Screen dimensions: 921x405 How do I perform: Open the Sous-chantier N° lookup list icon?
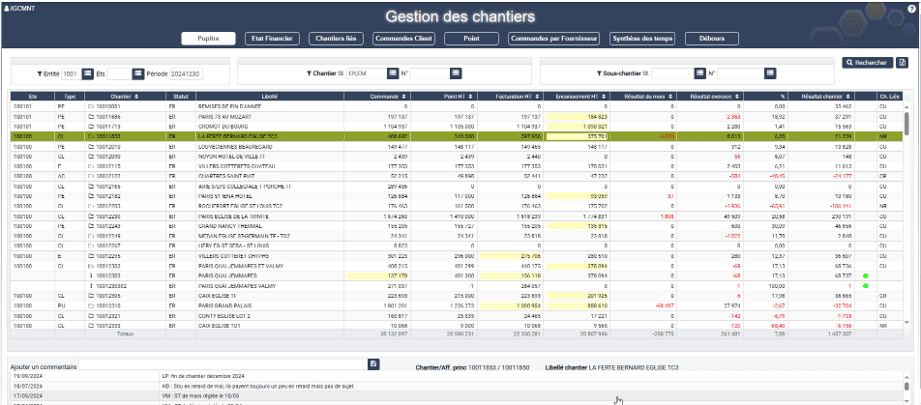click(771, 73)
